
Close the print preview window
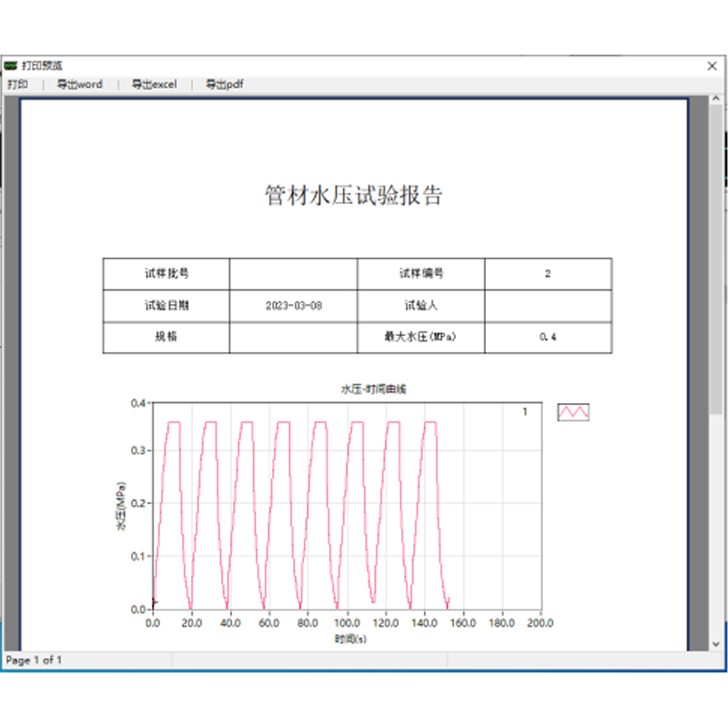coord(712,66)
